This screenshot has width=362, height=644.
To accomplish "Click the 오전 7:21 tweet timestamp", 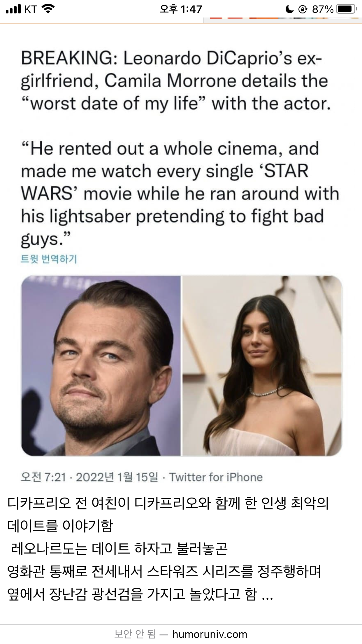I will coord(43,477).
